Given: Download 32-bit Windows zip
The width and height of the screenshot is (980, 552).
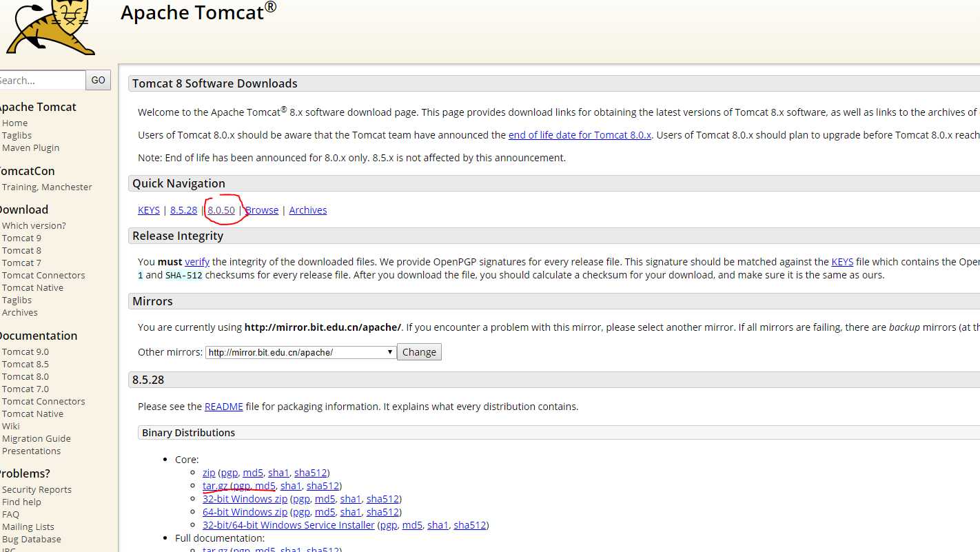Looking at the screenshot, I should pyautogui.click(x=245, y=499).
